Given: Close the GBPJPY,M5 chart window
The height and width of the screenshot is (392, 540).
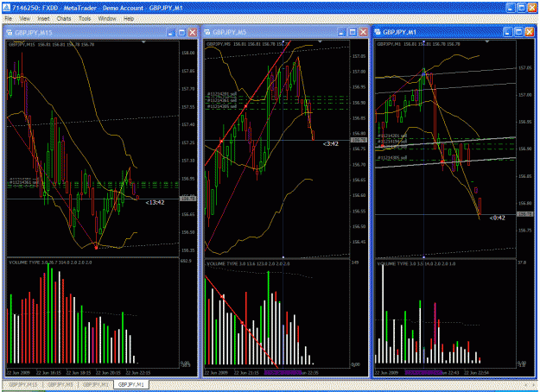Looking at the screenshot, I should pyautogui.click(x=363, y=32).
